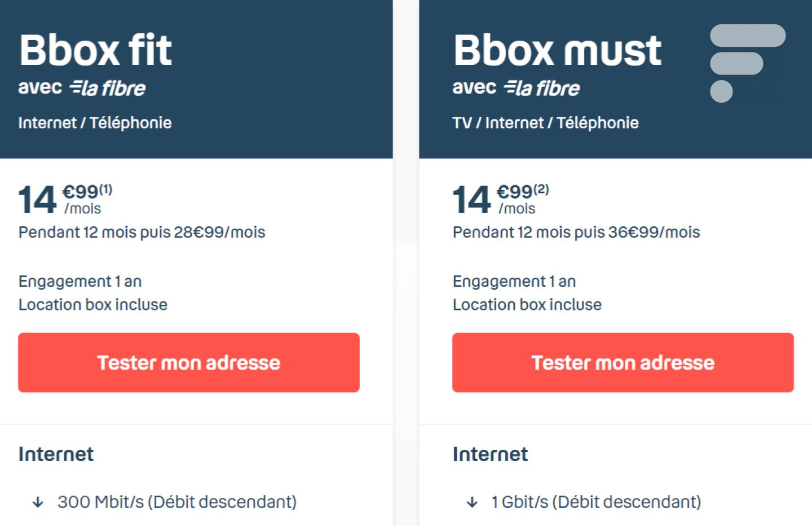Screen dimensions: 812x526
Task: Click 'Pendant 12 mois puis 36€99/mois' text
Action: click(x=576, y=233)
